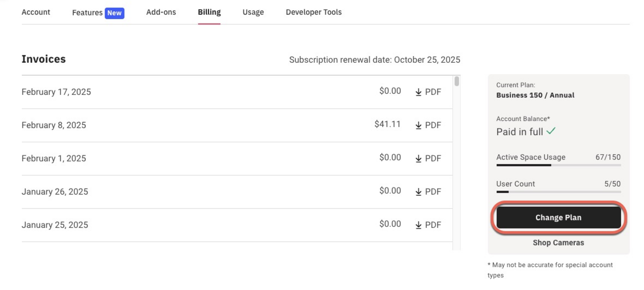The height and width of the screenshot is (290, 644).
Task: Download PDF for January 26, 2025 invoice
Action: click(428, 192)
